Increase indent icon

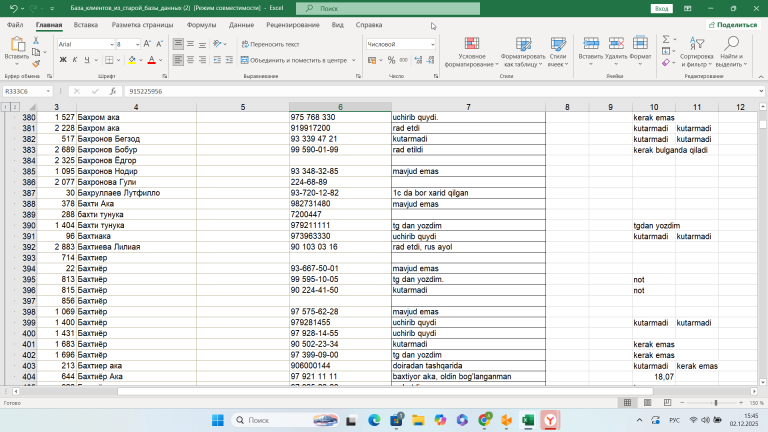pos(229,60)
